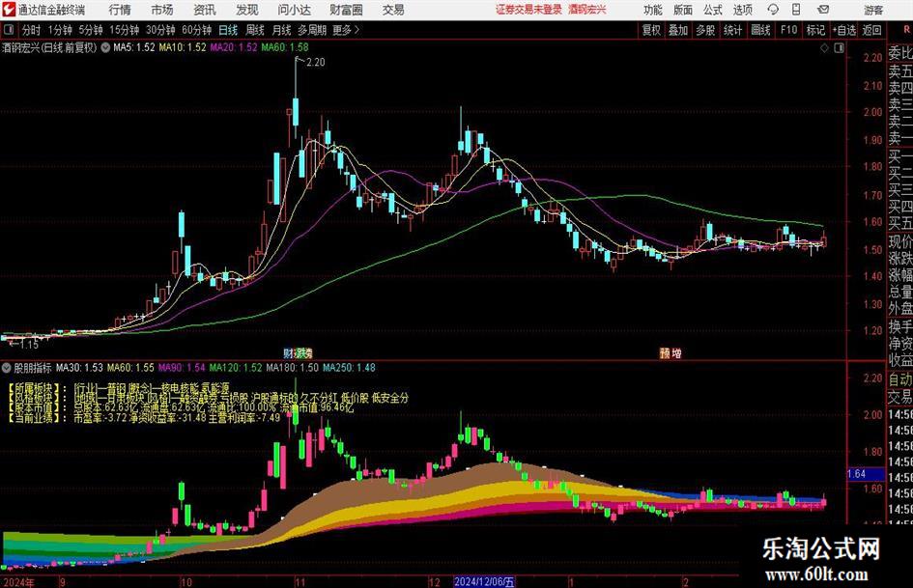This screenshot has height=588, width=913.
Task: Click the 标记 mark button
Action: [x=815, y=30]
